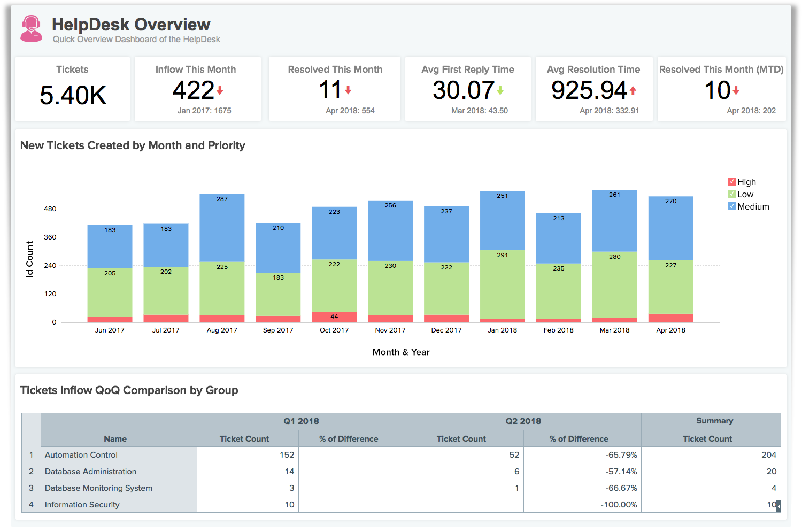Click the Tickets 5.40K summary card
802x532 pixels.
73,89
